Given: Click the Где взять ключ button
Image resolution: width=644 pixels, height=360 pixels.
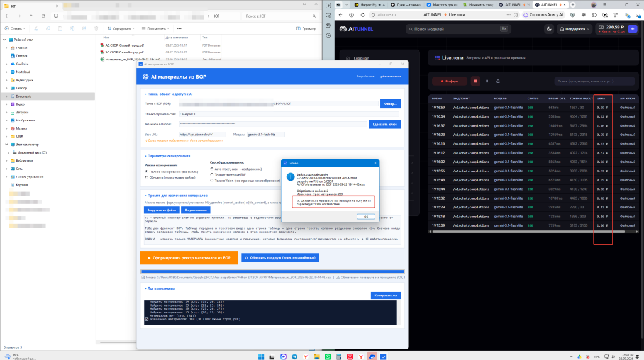Looking at the screenshot, I should pos(385,124).
